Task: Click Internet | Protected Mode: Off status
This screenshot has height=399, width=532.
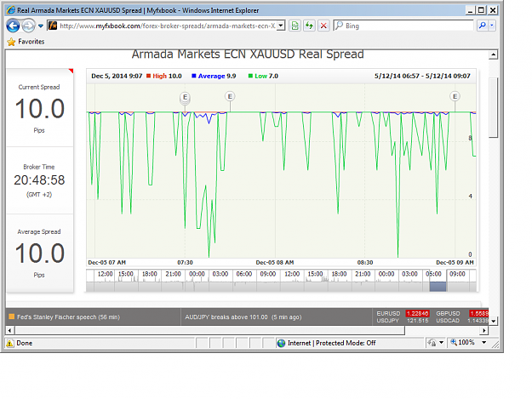Action: [x=331, y=343]
